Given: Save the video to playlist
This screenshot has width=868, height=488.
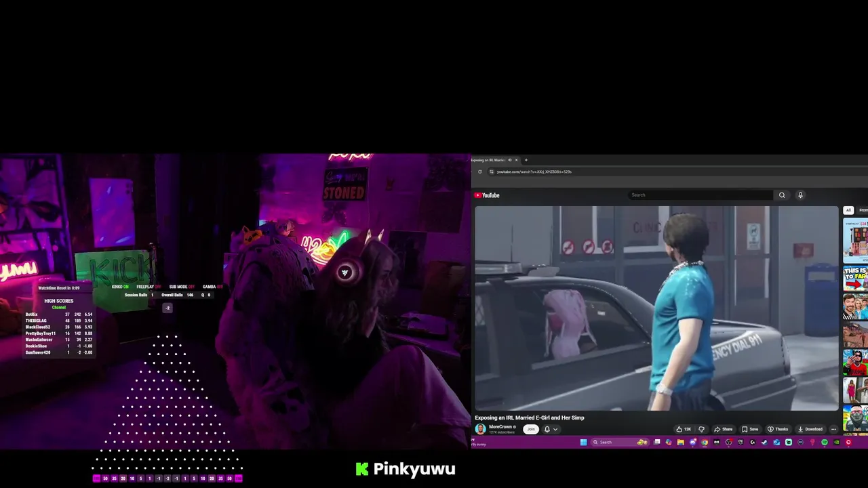Looking at the screenshot, I should point(750,429).
